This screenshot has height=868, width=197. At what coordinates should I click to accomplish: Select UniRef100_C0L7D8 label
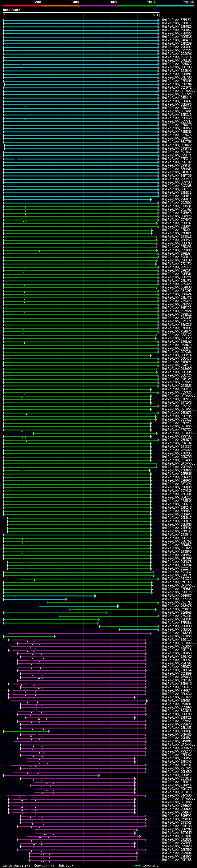[x=177, y=78]
